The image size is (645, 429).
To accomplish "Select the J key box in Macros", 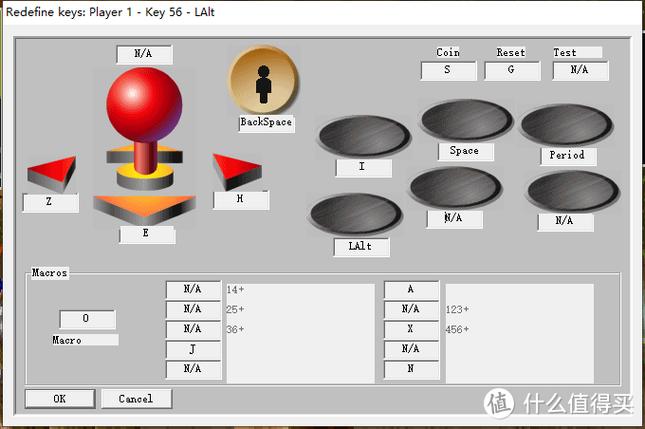I will click(x=193, y=349).
